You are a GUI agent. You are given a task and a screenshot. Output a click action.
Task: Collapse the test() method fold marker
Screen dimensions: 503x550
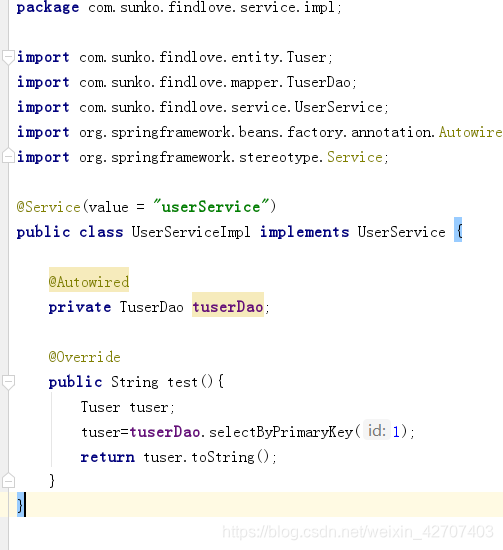[8, 382]
